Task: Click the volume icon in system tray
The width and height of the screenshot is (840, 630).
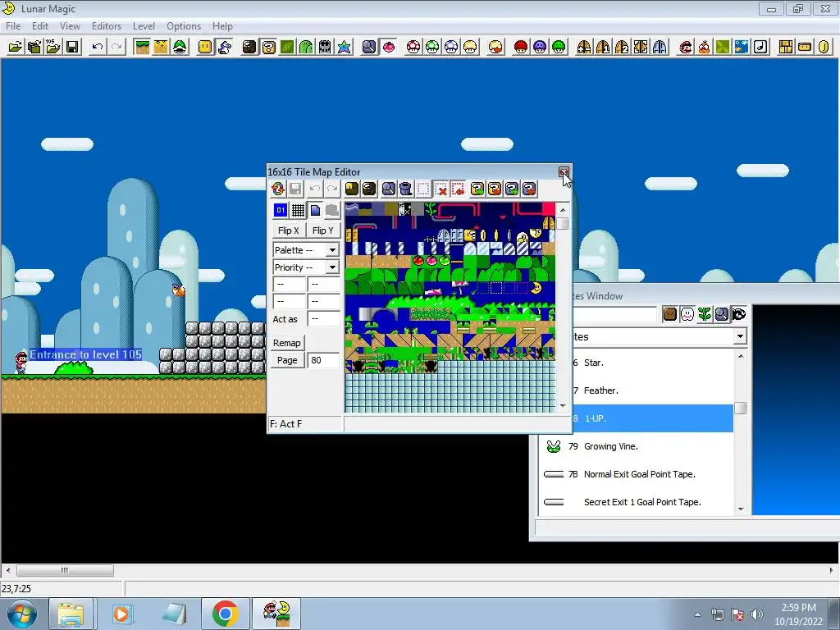Action: point(756,614)
